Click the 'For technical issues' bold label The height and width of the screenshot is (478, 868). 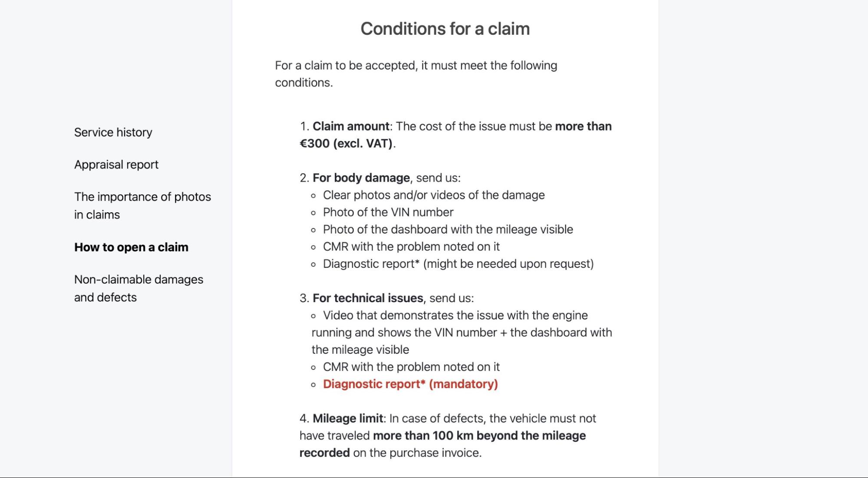[x=367, y=298]
